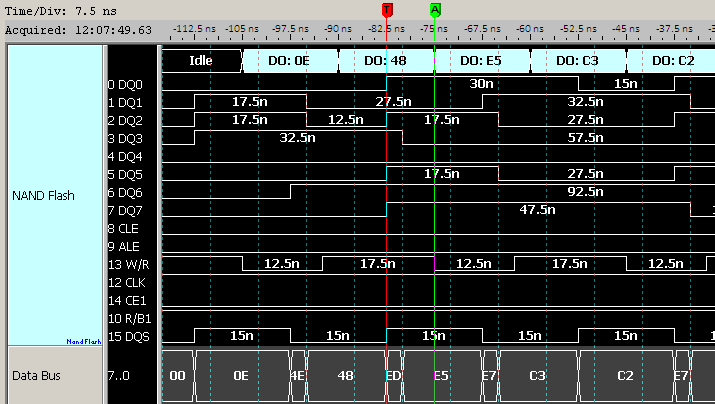
Task: Select the 7..0 data bus label
Action: coord(119,376)
